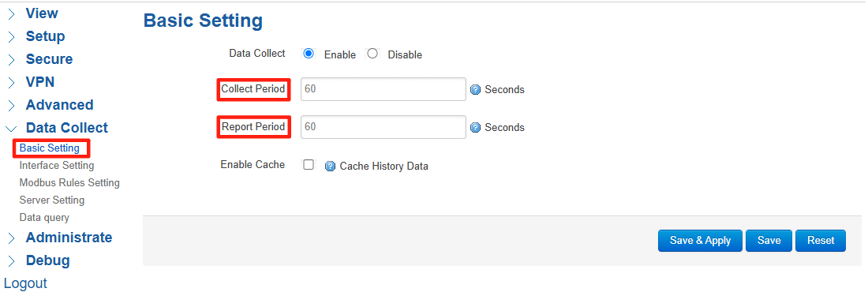This screenshot has height=307, width=868.
Task: Tick the Enable Cache checkbox
Action: click(x=309, y=165)
